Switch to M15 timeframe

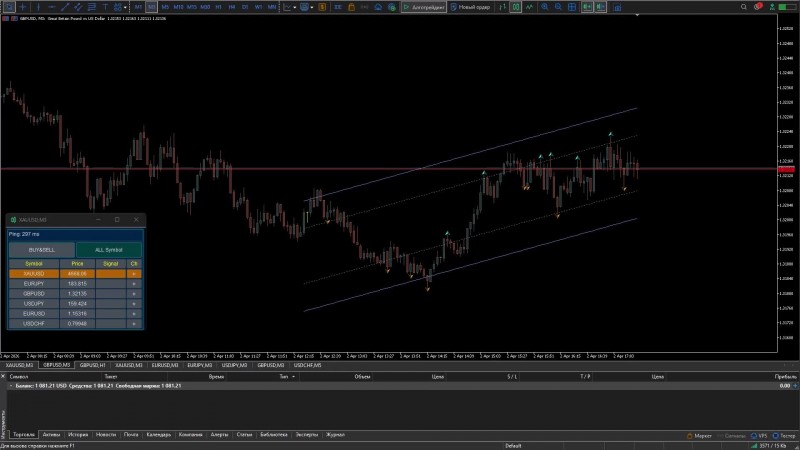[192, 7]
